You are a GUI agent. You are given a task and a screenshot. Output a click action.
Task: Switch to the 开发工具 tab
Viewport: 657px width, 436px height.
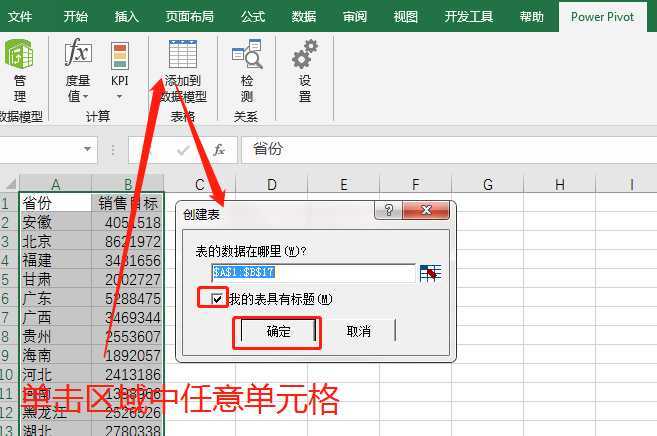tap(468, 16)
